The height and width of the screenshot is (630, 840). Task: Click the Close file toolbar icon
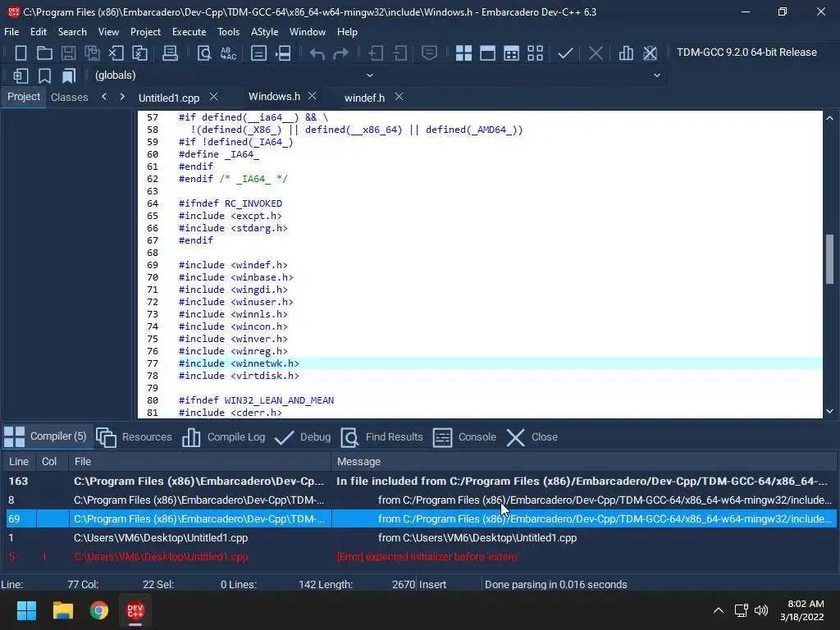pyautogui.click(x=116, y=52)
